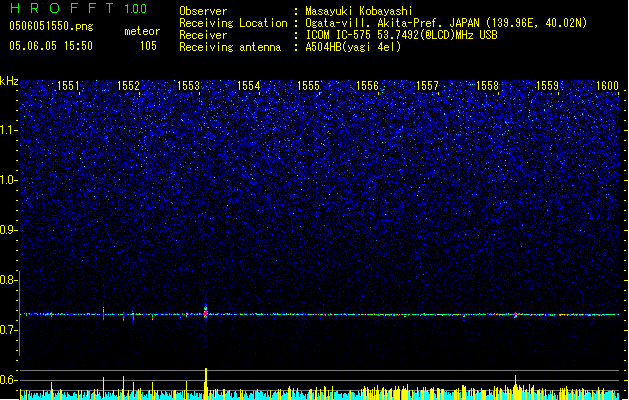629x400 pixels.
Task: Click the 1554 time marker
Action: point(248,86)
